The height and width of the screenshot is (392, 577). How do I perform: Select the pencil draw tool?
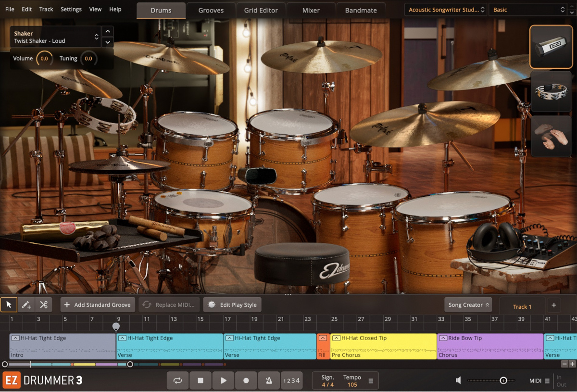point(26,304)
